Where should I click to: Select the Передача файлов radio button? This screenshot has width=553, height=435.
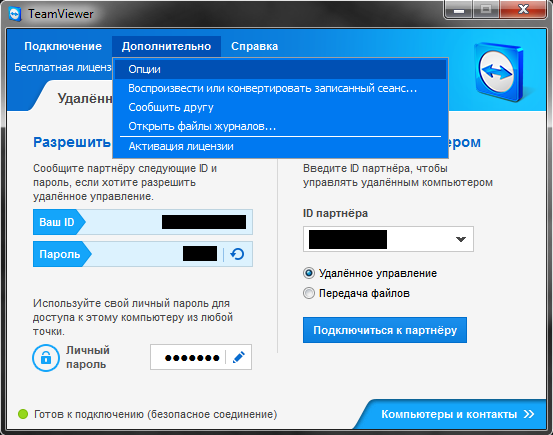point(309,293)
